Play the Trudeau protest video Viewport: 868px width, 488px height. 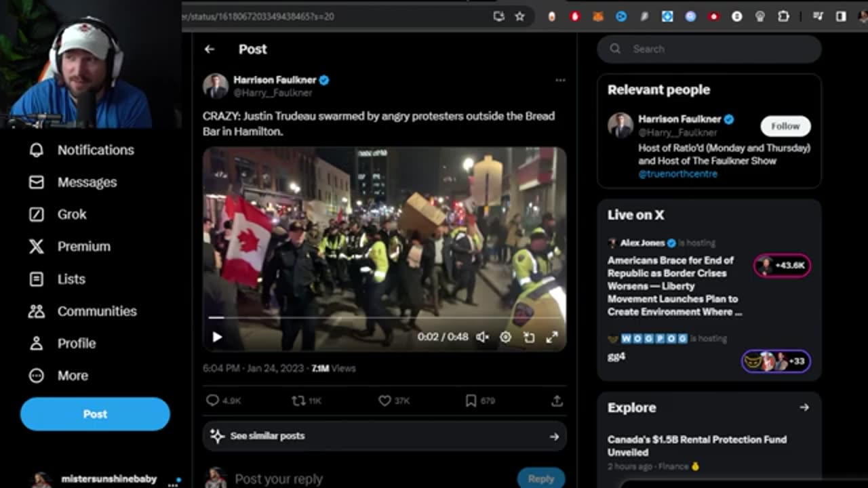217,337
